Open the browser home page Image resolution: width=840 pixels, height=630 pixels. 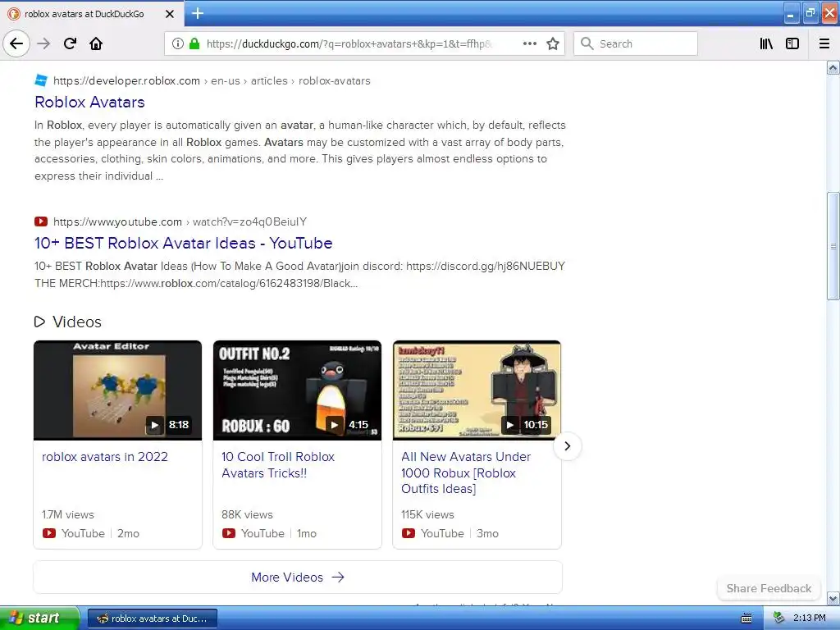[x=96, y=43]
